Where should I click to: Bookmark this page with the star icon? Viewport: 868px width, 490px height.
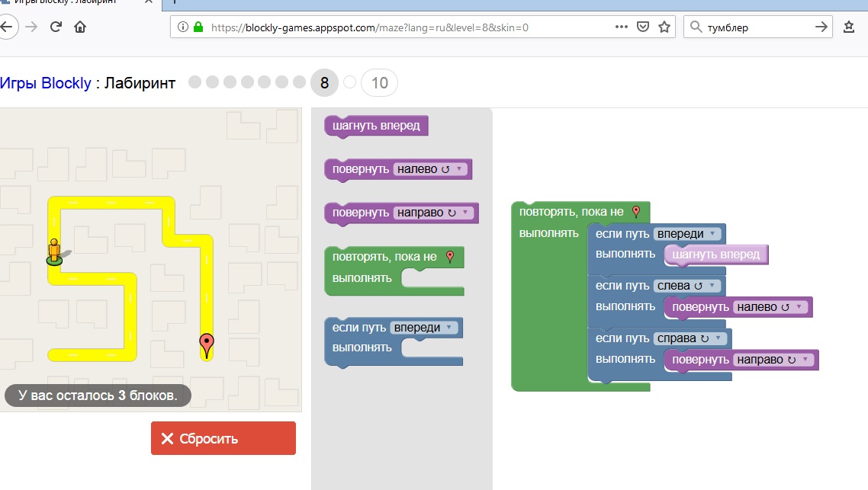pyautogui.click(x=664, y=27)
